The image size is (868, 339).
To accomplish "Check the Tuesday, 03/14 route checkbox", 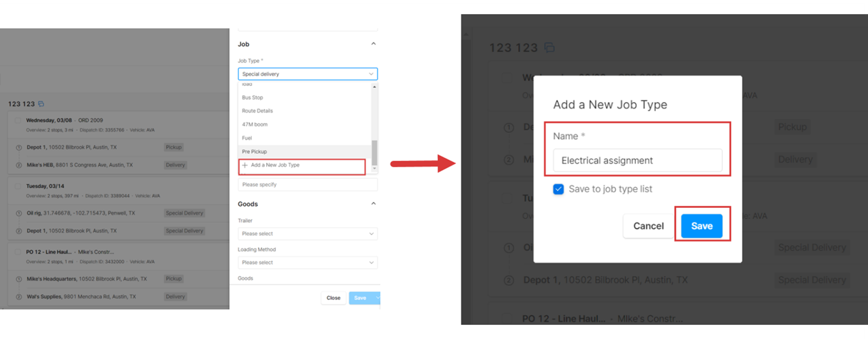I will (x=18, y=186).
